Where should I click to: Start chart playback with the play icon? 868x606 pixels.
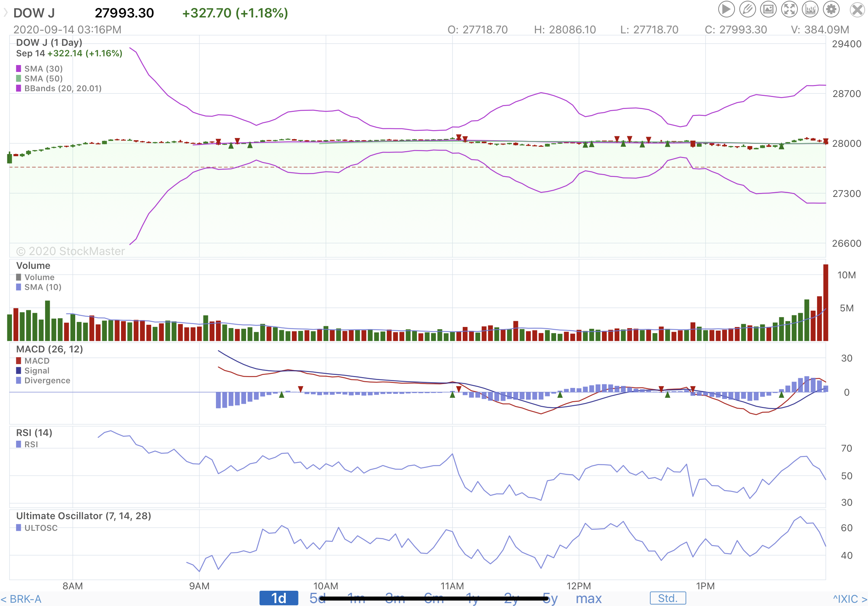[726, 9]
